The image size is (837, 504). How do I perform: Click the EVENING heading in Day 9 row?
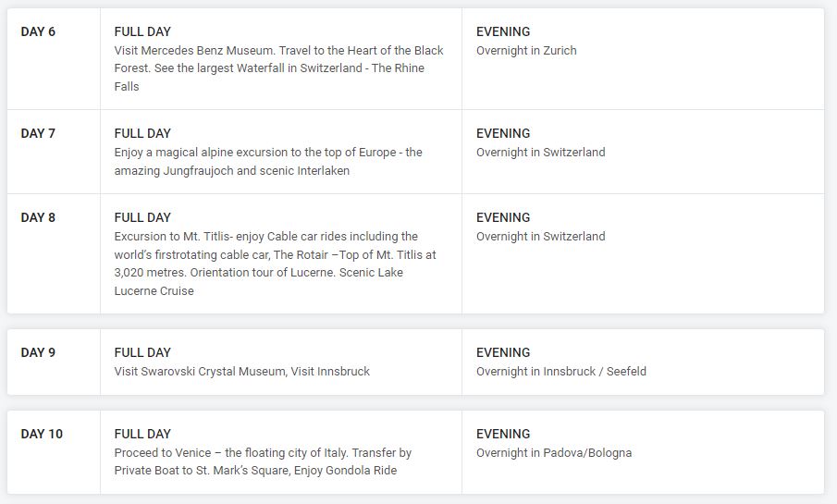503,352
